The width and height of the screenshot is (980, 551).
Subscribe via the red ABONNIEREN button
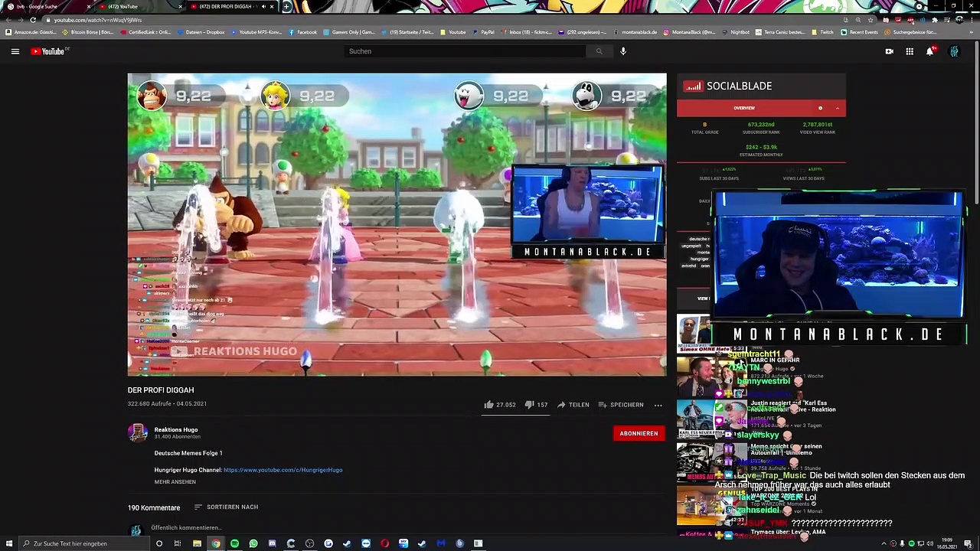pyautogui.click(x=639, y=433)
